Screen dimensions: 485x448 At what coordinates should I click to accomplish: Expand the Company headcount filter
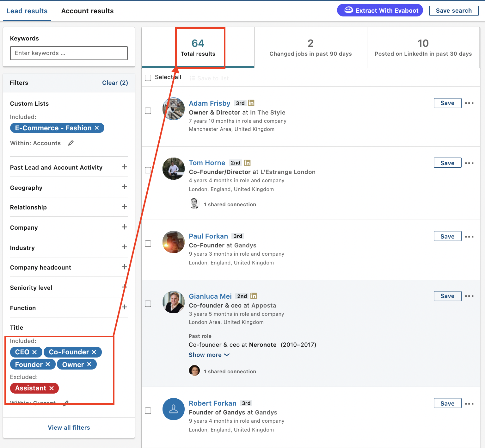click(x=125, y=267)
